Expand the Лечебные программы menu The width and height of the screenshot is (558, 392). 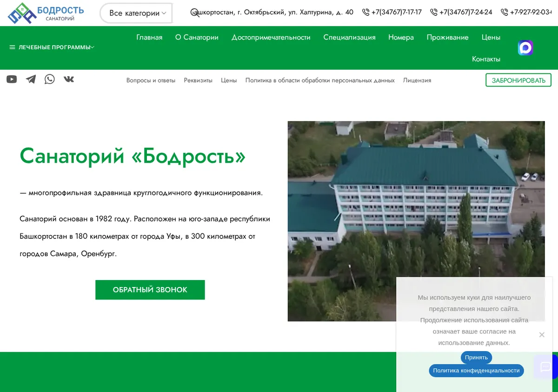(52, 47)
